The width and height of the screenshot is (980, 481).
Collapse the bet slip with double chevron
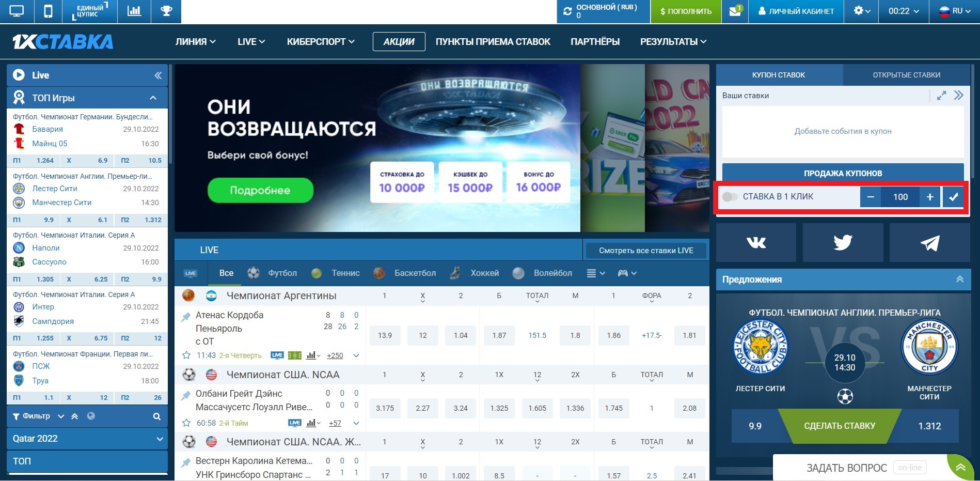pos(959,96)
